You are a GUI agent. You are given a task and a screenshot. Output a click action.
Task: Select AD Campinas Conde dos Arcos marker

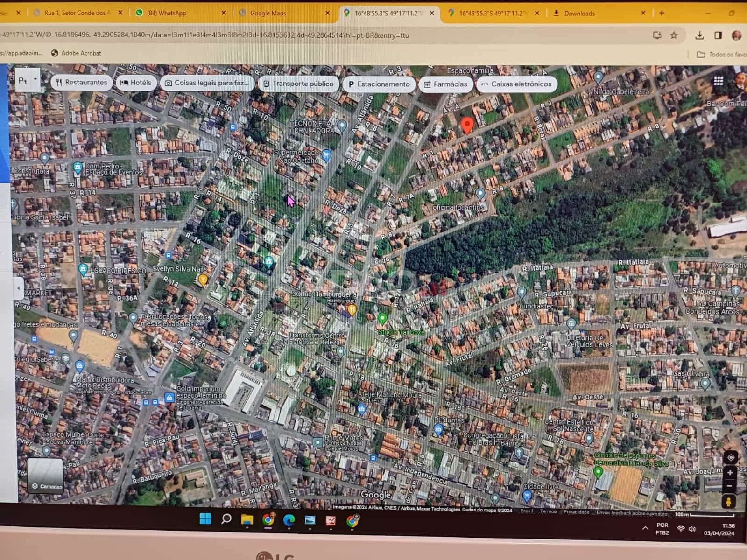coord(736,291)
